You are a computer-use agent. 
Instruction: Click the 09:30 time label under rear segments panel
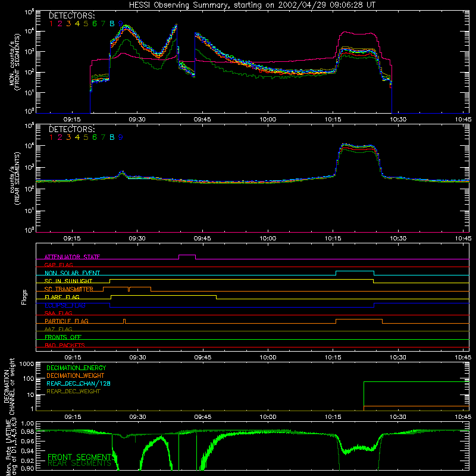(x=137, y=239)
